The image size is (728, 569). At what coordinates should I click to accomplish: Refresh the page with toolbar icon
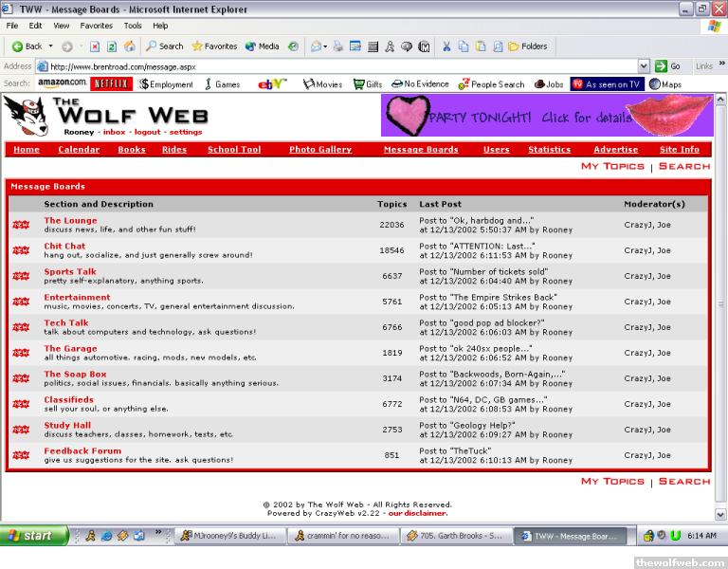111,46
